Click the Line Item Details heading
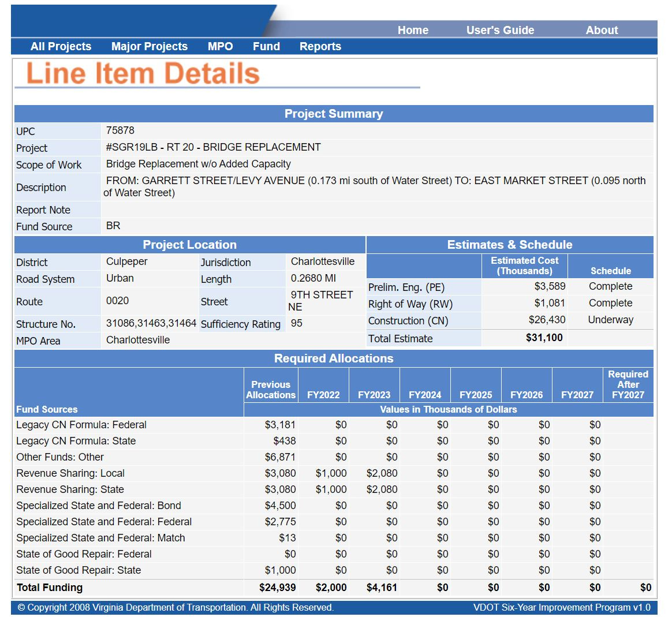 pyautogui.click(x=143, y=73)
